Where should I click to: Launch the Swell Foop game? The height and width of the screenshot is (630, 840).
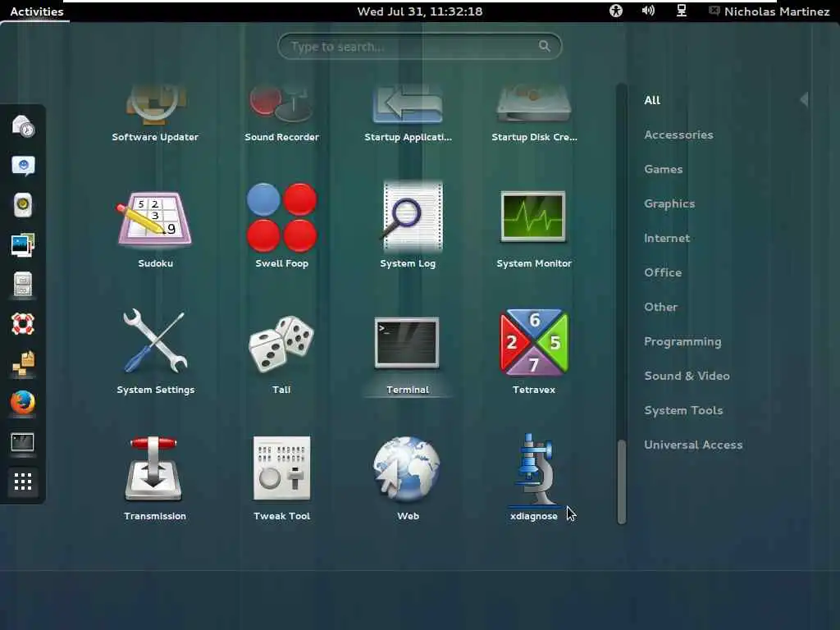coord(282,225)
